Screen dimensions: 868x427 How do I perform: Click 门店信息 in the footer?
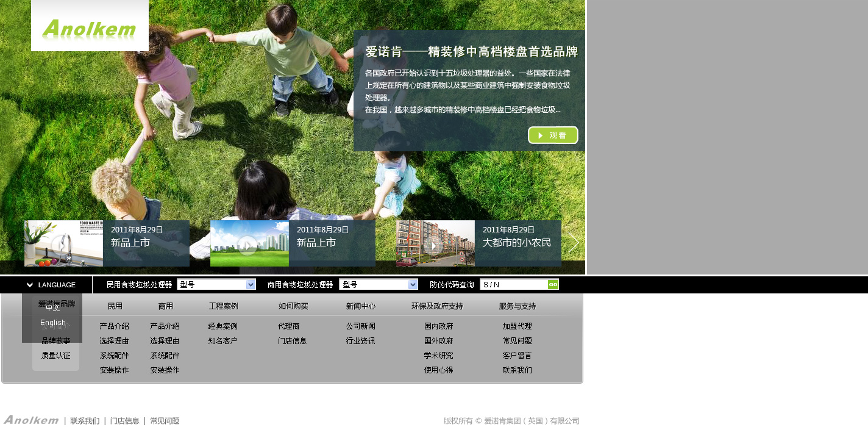pyautogui.click(x=125, y=421)
